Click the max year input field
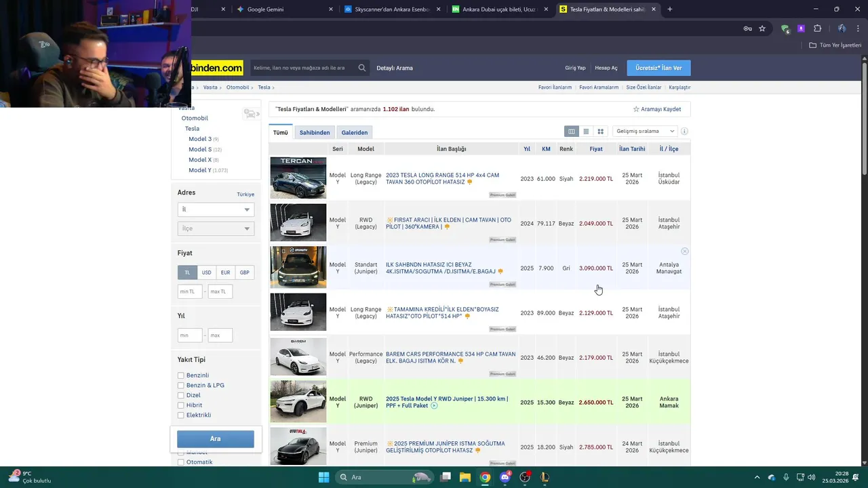Viewport: 868px width, 488px height. 220,335
